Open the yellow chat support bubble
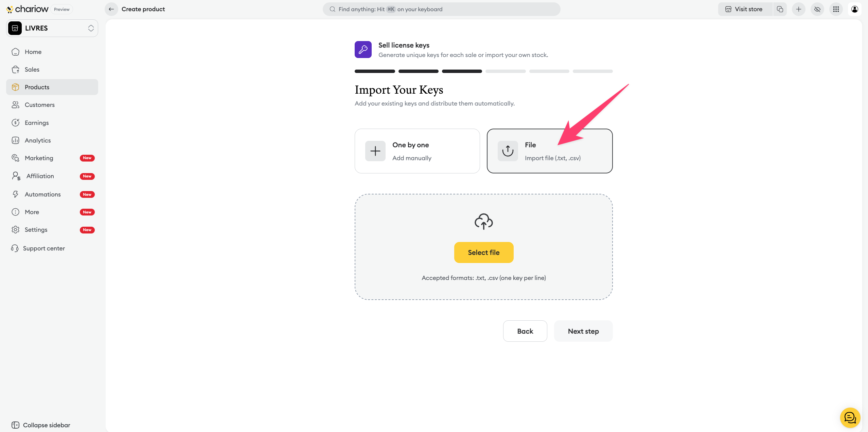The image size is (868, 432). coord(850,417)
